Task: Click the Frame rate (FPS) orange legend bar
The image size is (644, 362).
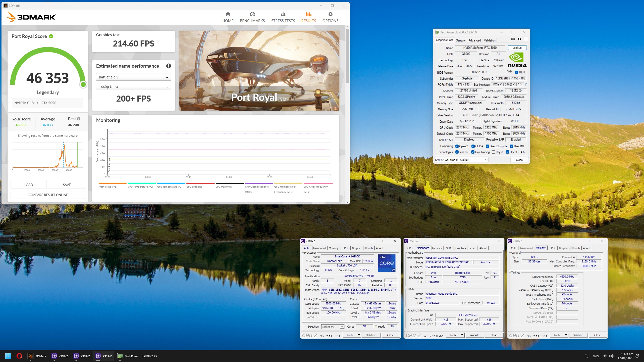Action: click(x=112, y=183)
